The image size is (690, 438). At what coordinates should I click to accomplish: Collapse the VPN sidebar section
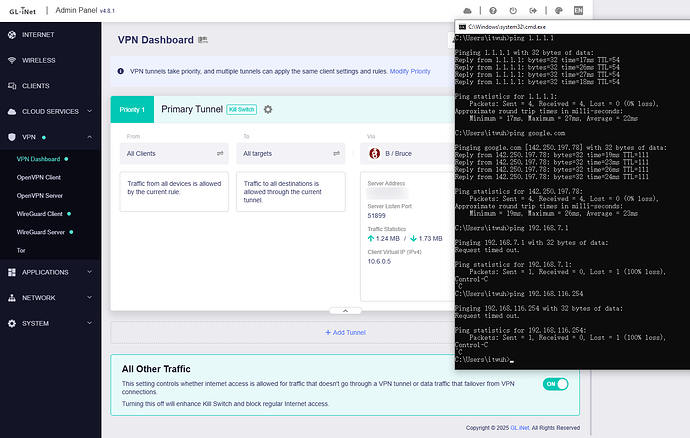pos(91,137)
